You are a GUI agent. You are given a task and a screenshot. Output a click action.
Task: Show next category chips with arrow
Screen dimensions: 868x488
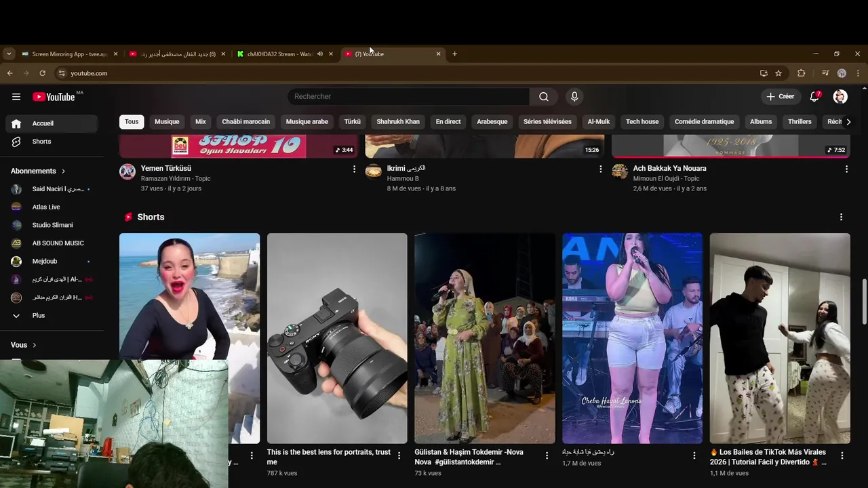click(848, 122)
